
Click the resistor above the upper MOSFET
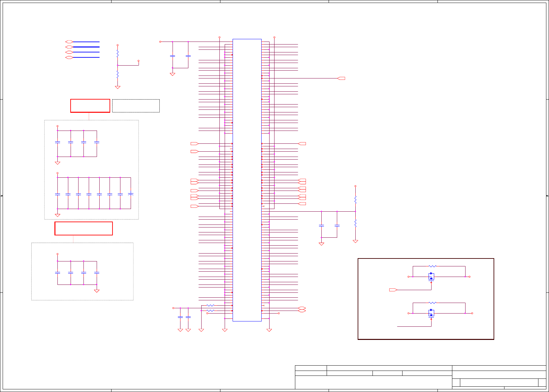click(x=433, y=266)
